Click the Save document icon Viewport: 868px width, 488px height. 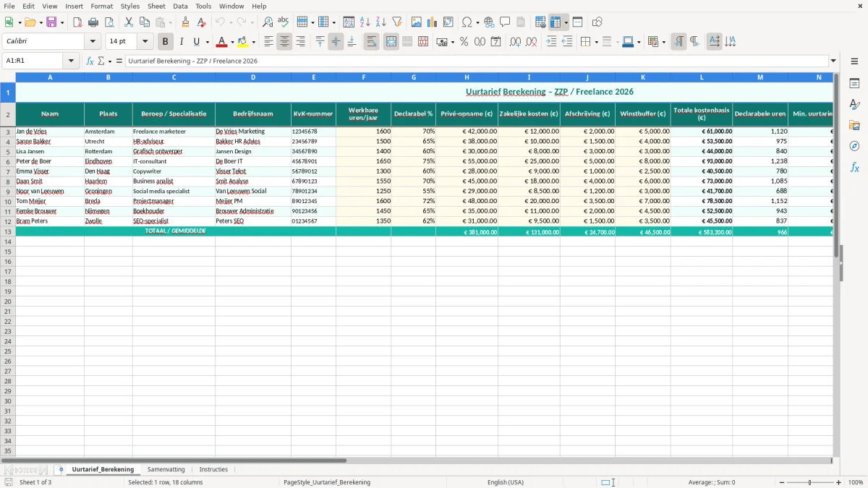click(51, 22)
